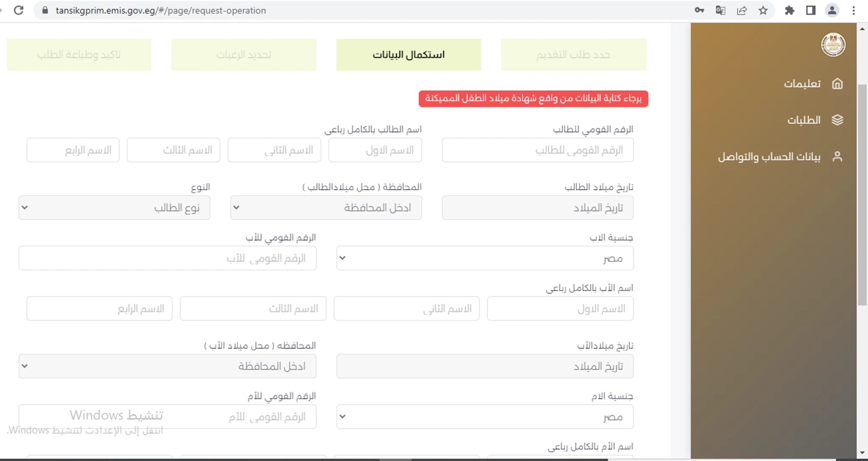This screenshot has width=868, height=461.
Task: Click the father's تاريخ الميلاد field
Action: coord(485,366)
